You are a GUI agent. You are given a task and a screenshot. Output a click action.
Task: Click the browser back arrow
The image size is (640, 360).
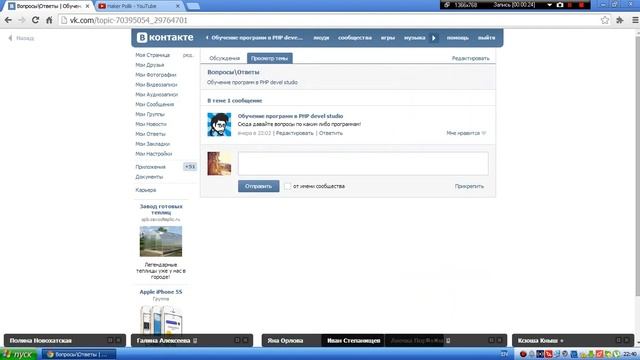[x=8, y=20]
